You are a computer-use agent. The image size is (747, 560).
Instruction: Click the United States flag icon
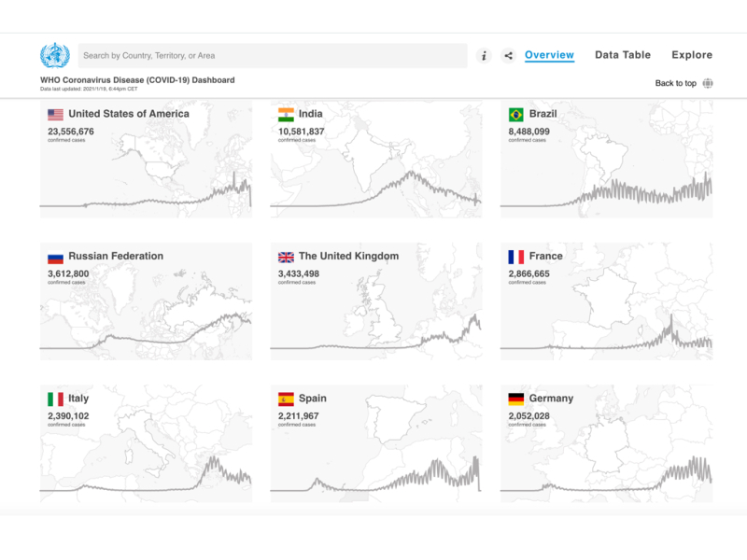55,115
